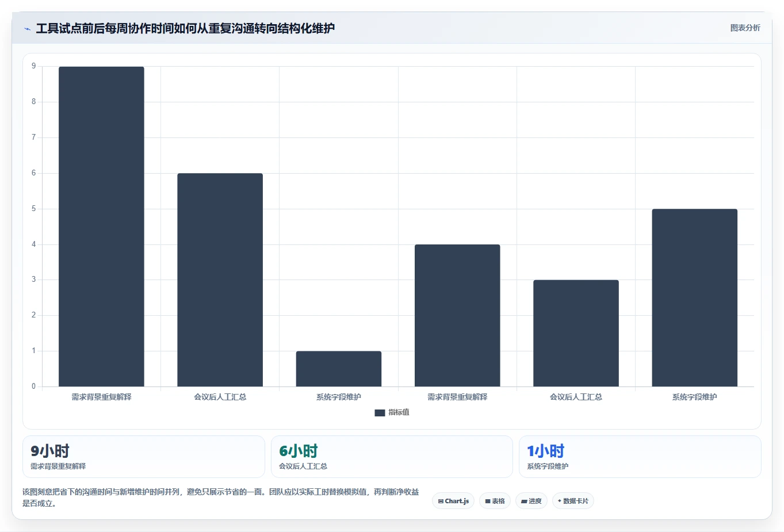
Task: Click the bar reaching value 3
Action: coord(576,334)
